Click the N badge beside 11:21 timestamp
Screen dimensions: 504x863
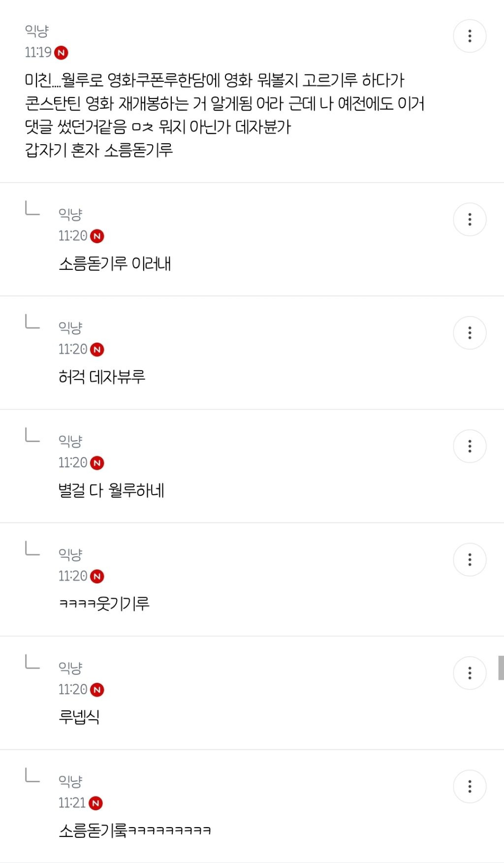95,803
